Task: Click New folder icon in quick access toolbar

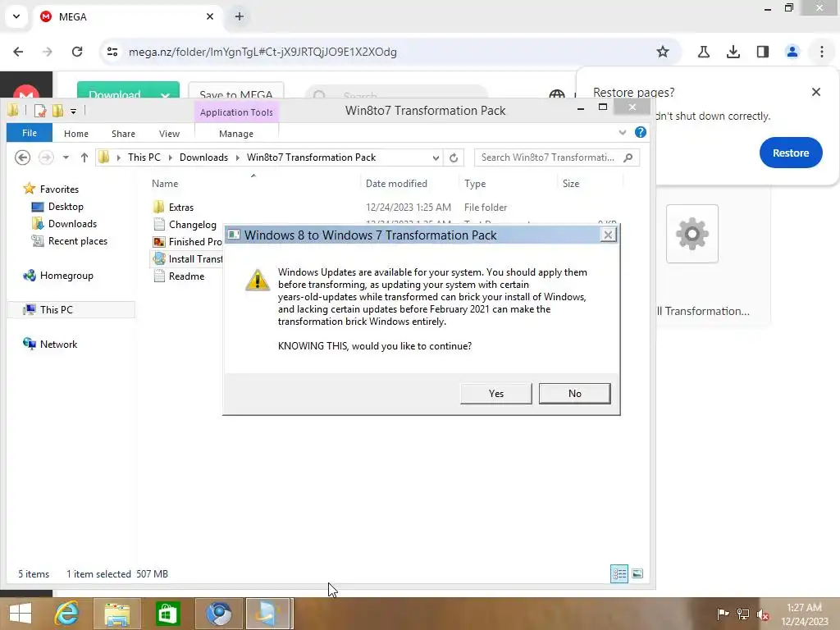Action: 58,111
